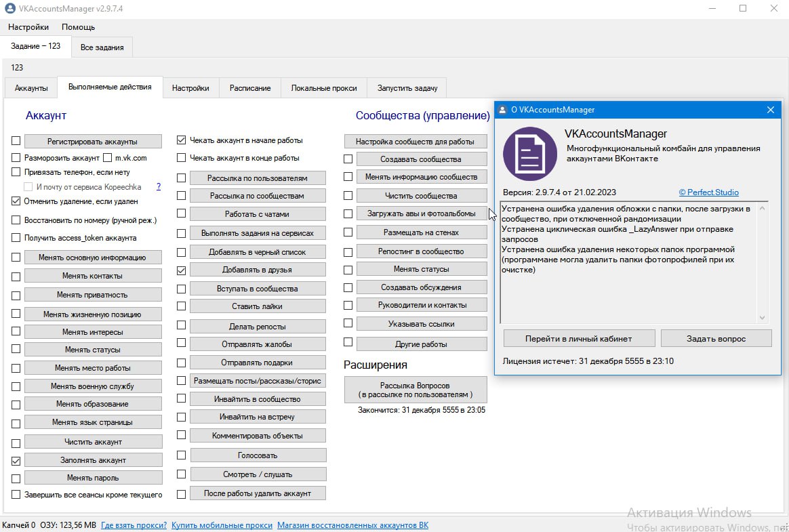The width and height of the screenshot is (789, 532).
Task: Open the Аккаунты tab
Action: coord(31,88)
